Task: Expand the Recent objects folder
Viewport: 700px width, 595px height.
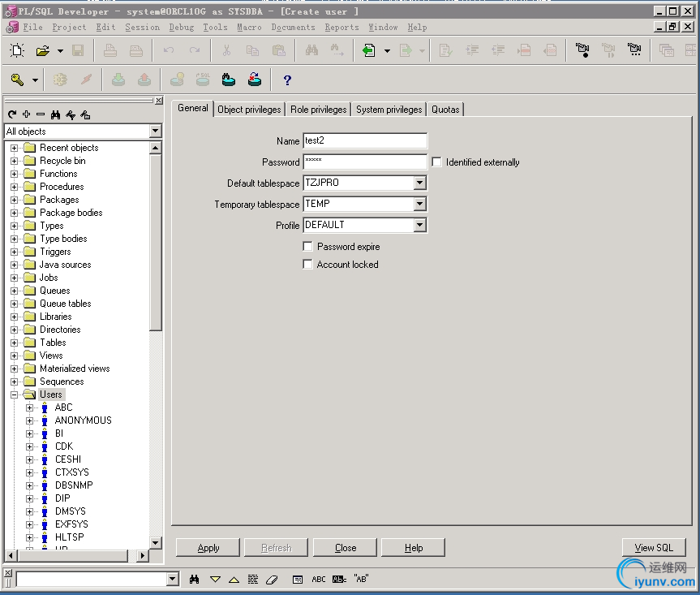Action: pos(15,148)
